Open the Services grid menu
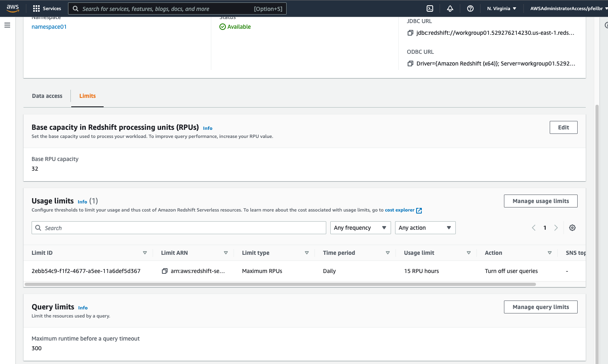The width and height of the screenshot is (608, 364). tap(47, 8)
